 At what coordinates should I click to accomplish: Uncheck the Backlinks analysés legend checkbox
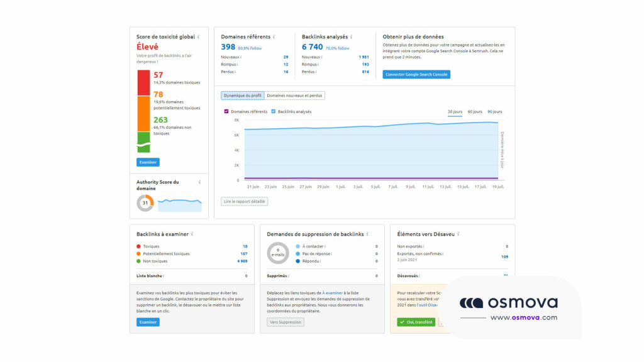tap(272, 111)
